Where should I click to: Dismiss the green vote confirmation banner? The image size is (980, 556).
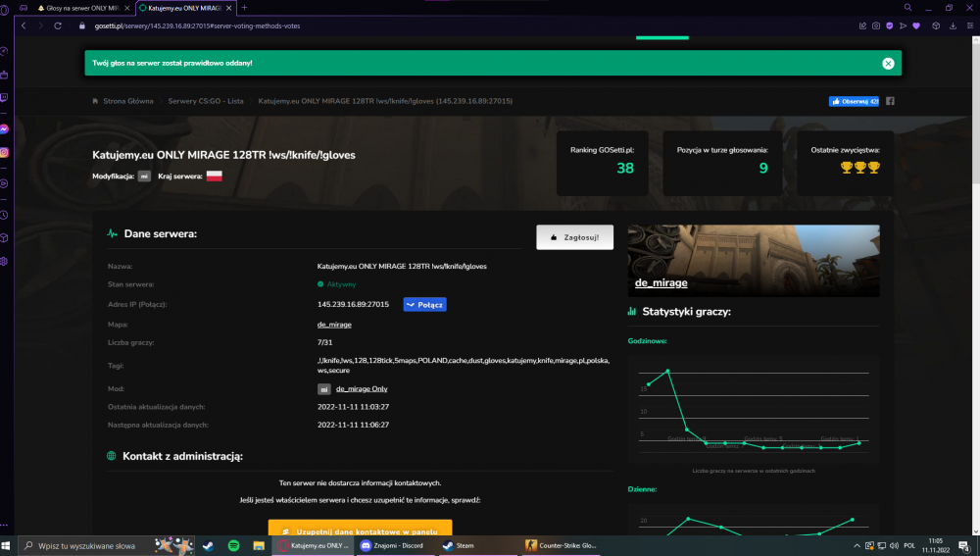click(888, 63)
